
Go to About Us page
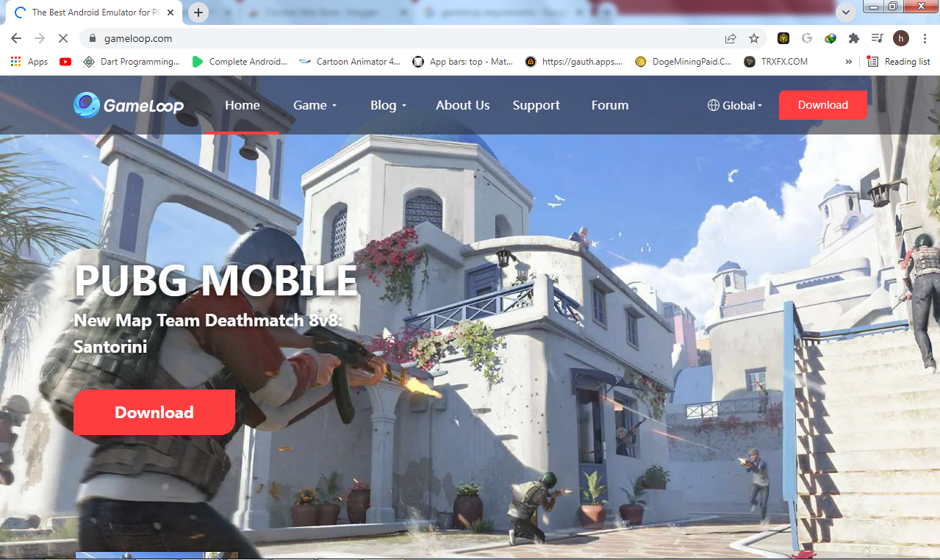pos(462,105)
